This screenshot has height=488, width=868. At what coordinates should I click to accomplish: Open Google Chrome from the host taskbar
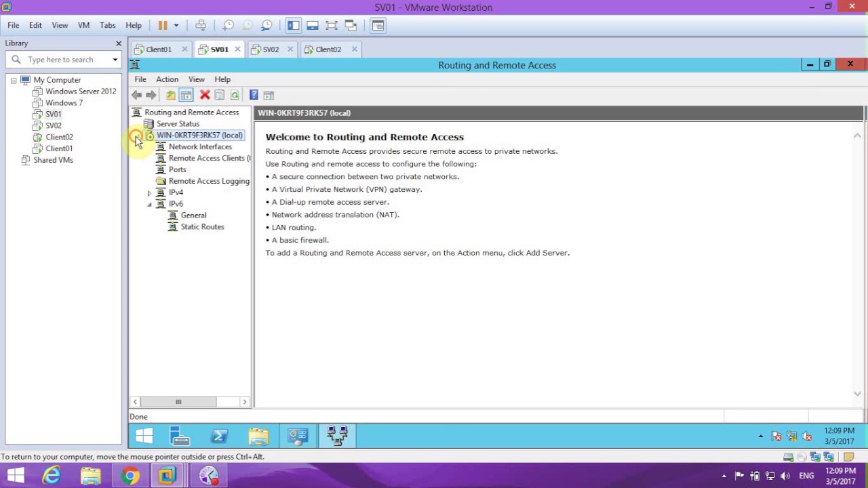point(130,476)
